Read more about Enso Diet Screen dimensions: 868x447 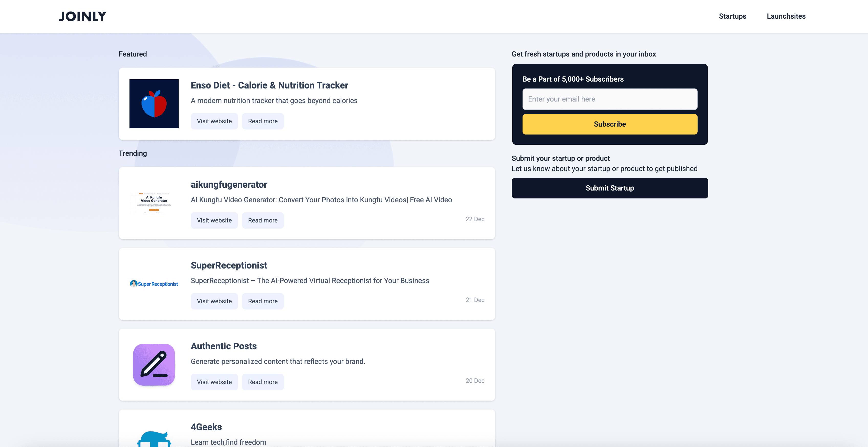263,121
